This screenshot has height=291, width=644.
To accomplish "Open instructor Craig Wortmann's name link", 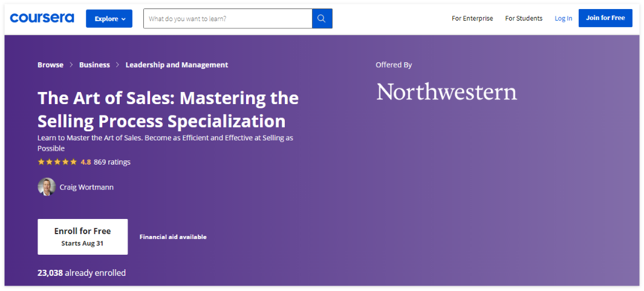I will [x=86, y=187].
